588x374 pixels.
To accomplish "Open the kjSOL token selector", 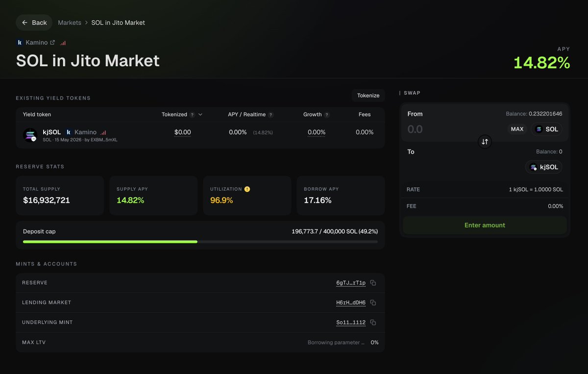I will [x=544, y=167].
